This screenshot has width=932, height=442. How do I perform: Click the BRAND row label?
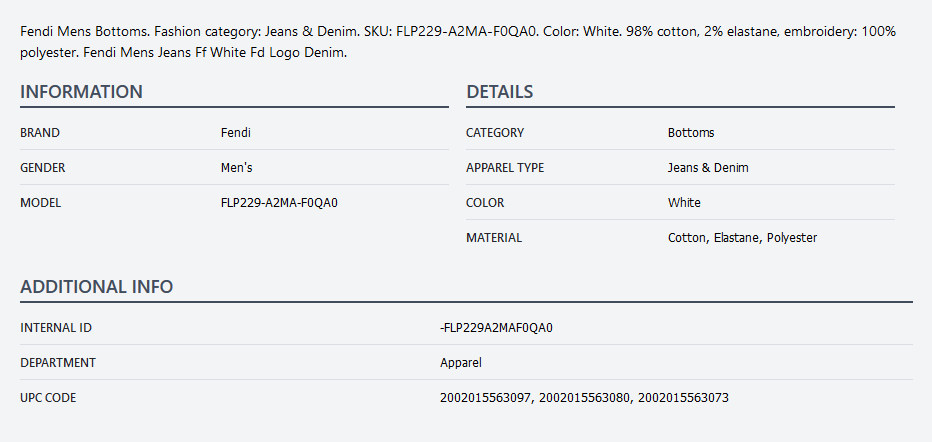[40, 133]
